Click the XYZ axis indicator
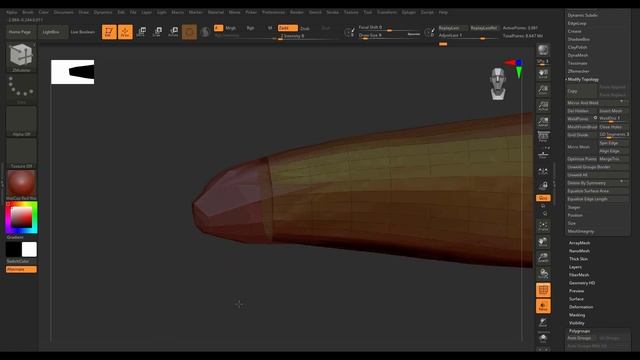This screenshot has width=640, height=360. (515, 69)
